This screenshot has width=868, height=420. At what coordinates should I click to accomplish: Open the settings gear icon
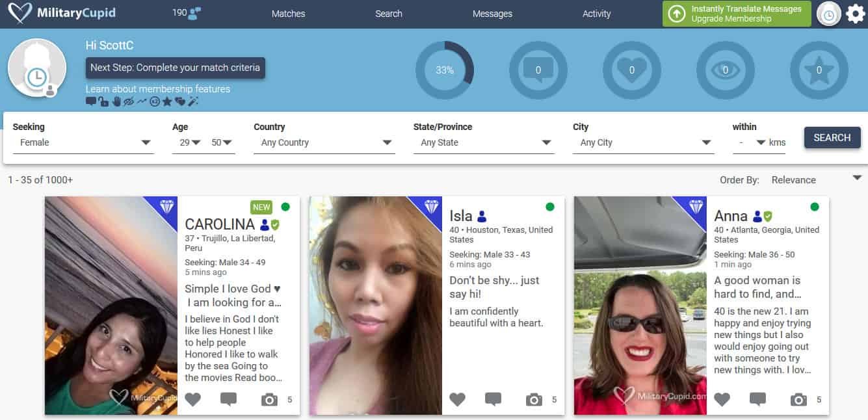coord(856,14)
